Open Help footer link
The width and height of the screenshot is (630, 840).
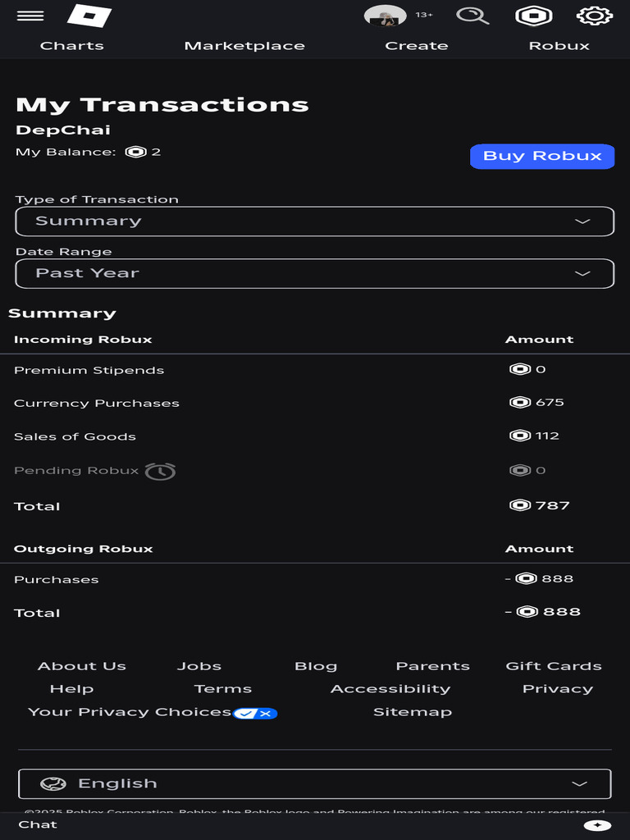(72, 689)
